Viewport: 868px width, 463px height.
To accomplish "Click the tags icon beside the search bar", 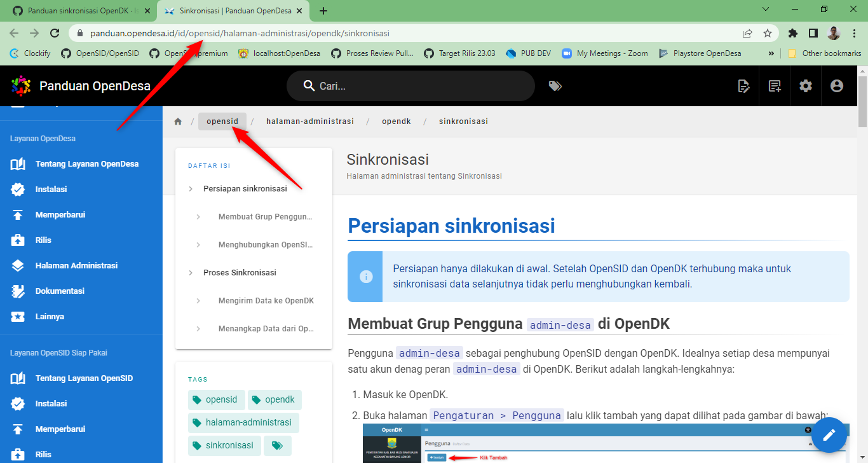I will pos(555,85).
